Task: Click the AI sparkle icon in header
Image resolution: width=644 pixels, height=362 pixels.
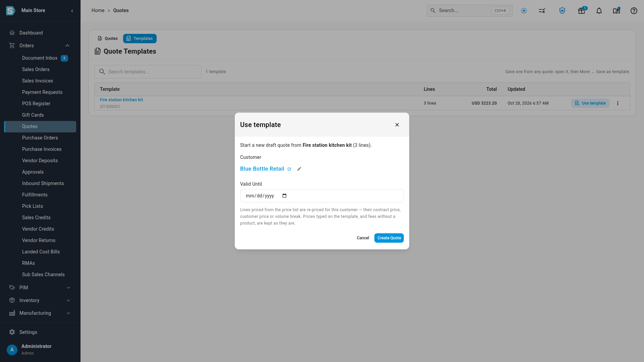Action: coord(524,11)
